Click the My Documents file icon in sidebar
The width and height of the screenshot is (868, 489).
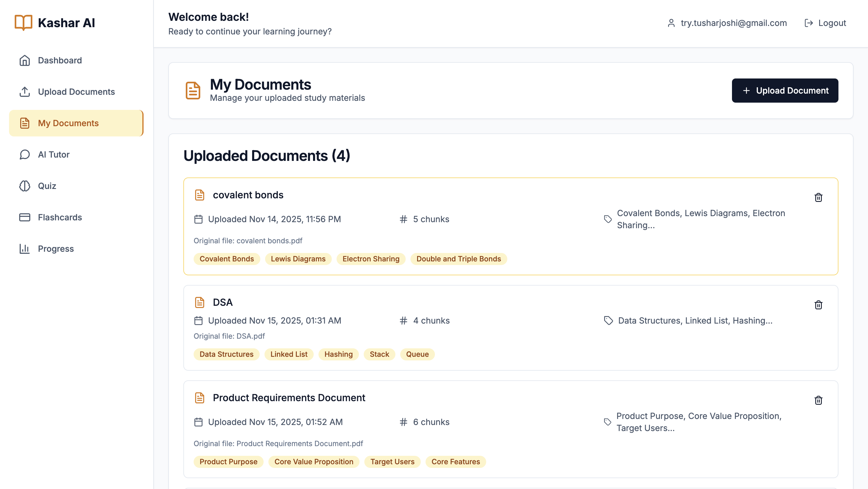click(x=25, y=123)
